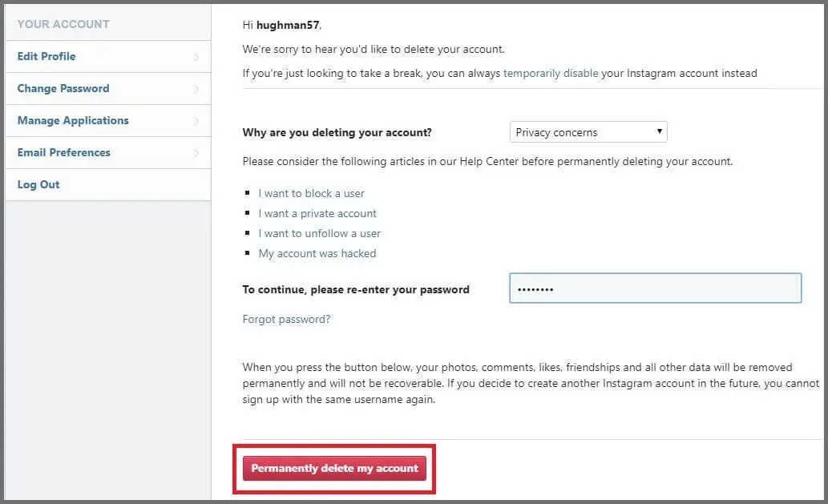The height and width of the screenshot is (504, 828).
Task: Click the Forgot password? link
Action: pos(286,319)
